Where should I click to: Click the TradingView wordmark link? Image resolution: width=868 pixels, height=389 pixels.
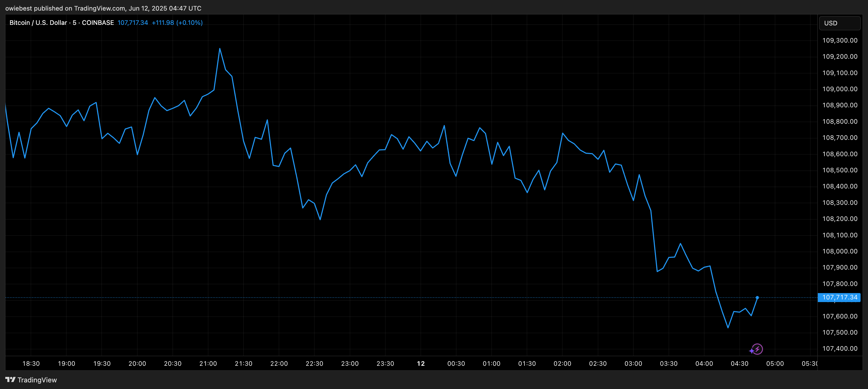[x=37, y=380]
